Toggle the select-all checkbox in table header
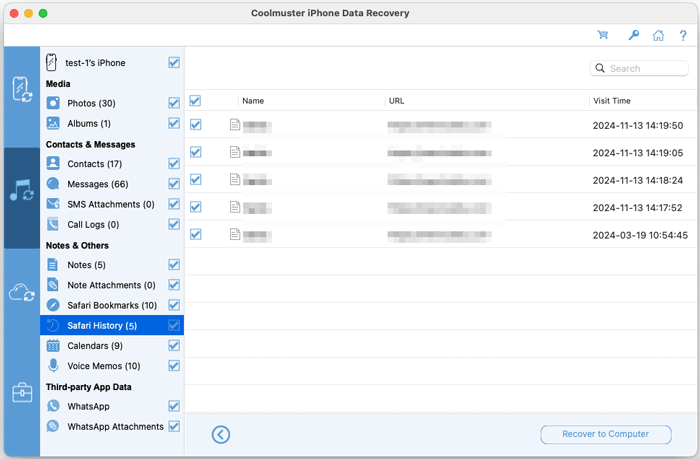The image size is (700, 459). point(195,100)
